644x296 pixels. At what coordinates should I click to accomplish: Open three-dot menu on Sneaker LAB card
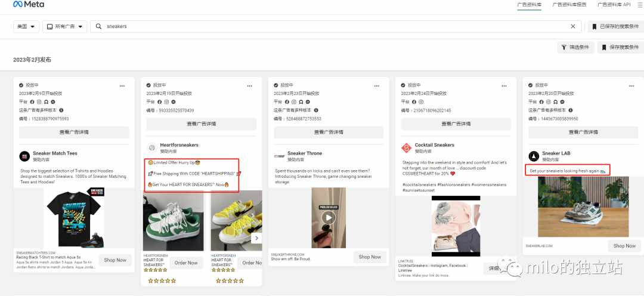[631, 86]
